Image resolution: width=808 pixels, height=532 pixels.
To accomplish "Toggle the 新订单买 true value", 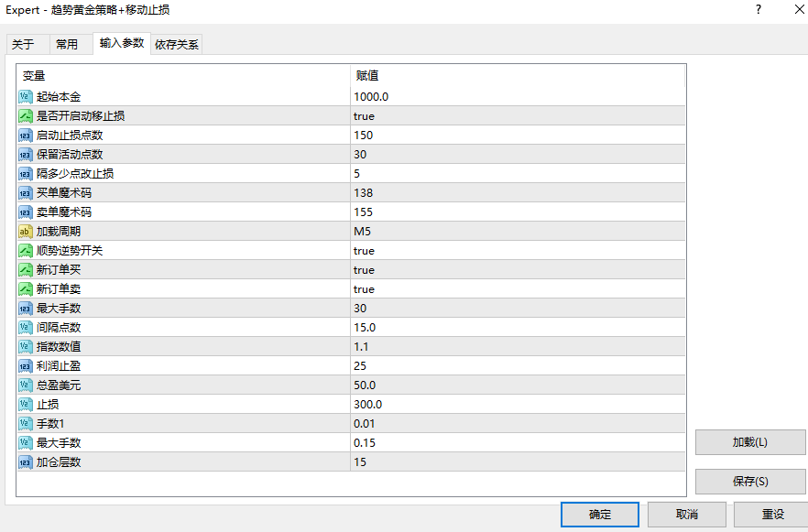I will coord(364,269).
